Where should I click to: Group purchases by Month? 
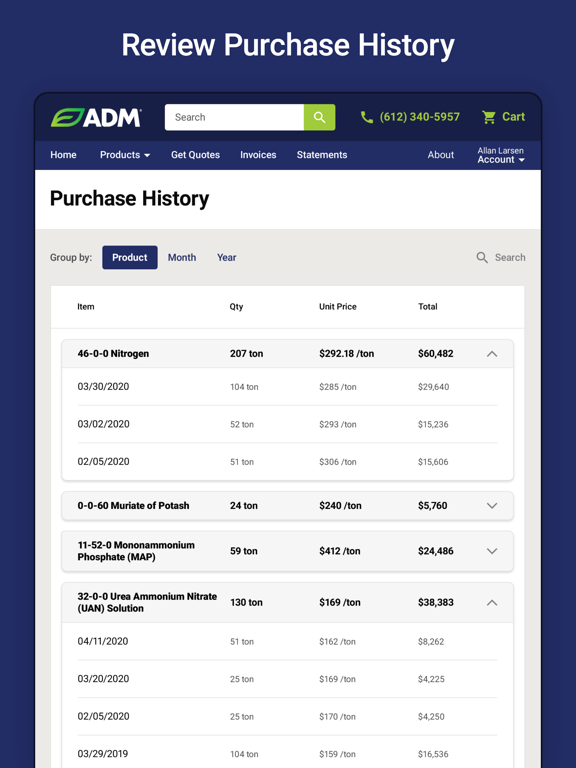tap(182, 258)
